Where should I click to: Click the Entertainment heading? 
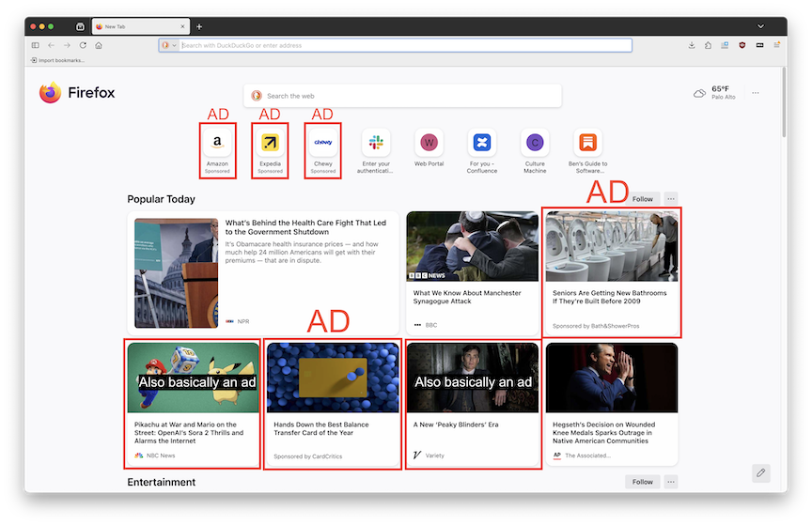point(161,482)
